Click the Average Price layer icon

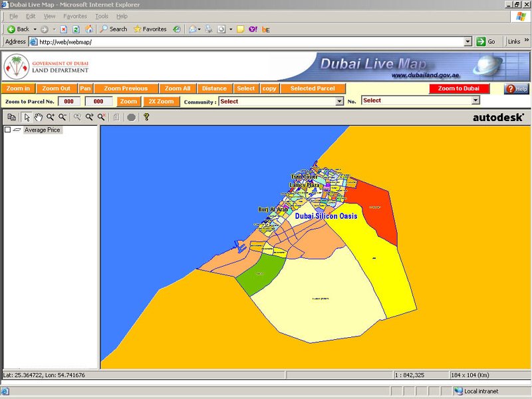click(x=17, y=130)
